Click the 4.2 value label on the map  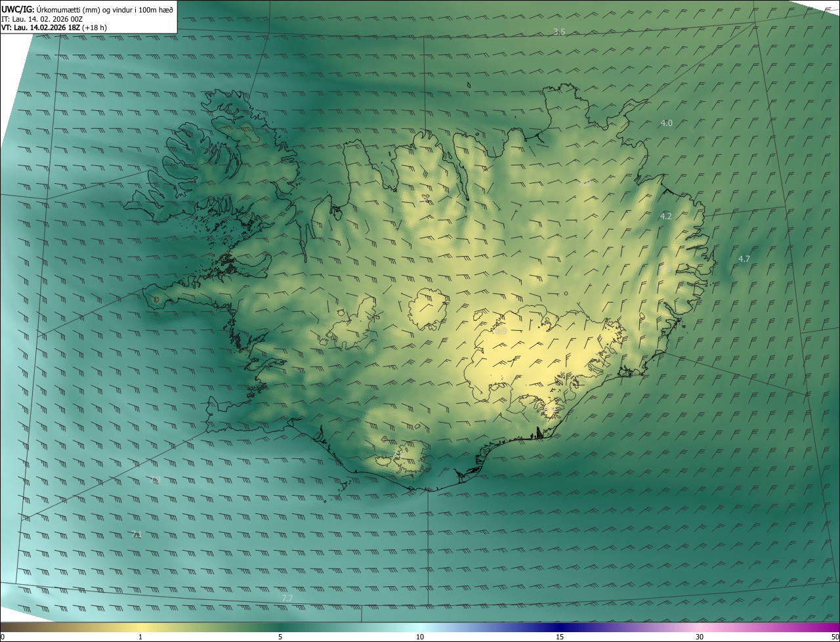(665, 216)
